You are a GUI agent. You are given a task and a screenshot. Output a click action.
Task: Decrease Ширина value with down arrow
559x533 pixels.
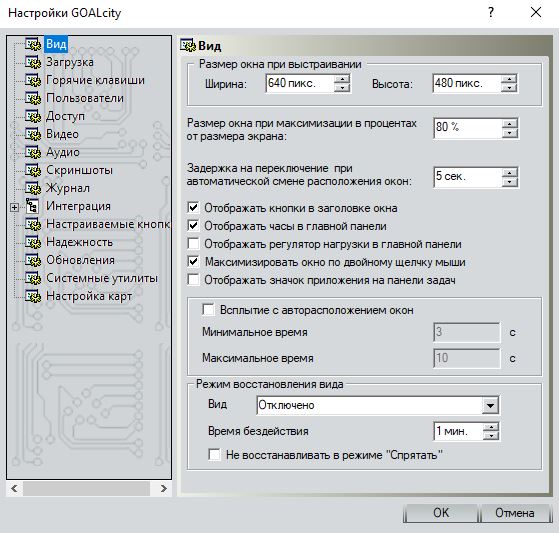click(x=342, y=88)
